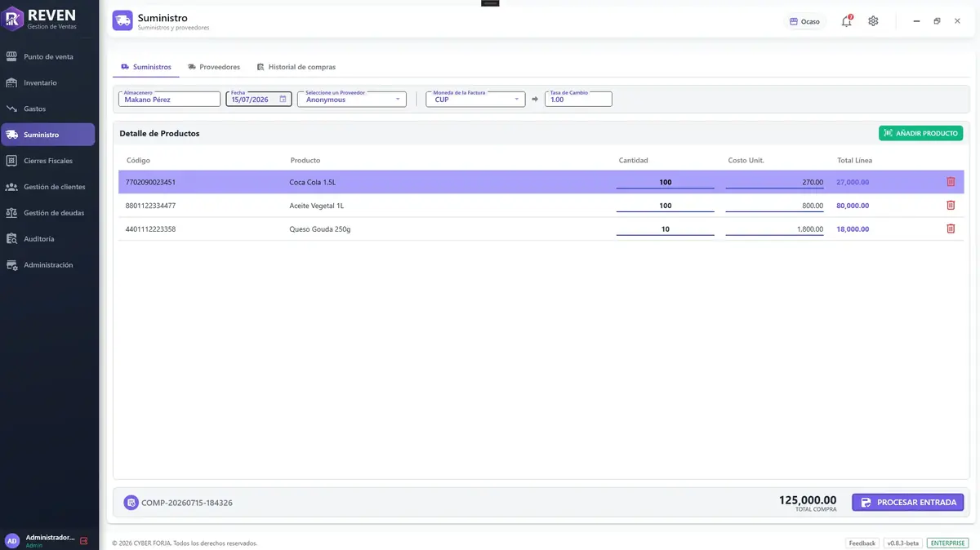Image resolution: width=980 pixels, height=550 pixels.
Task: Edit unit cost 800.00 field
Action: coord(774,206)
